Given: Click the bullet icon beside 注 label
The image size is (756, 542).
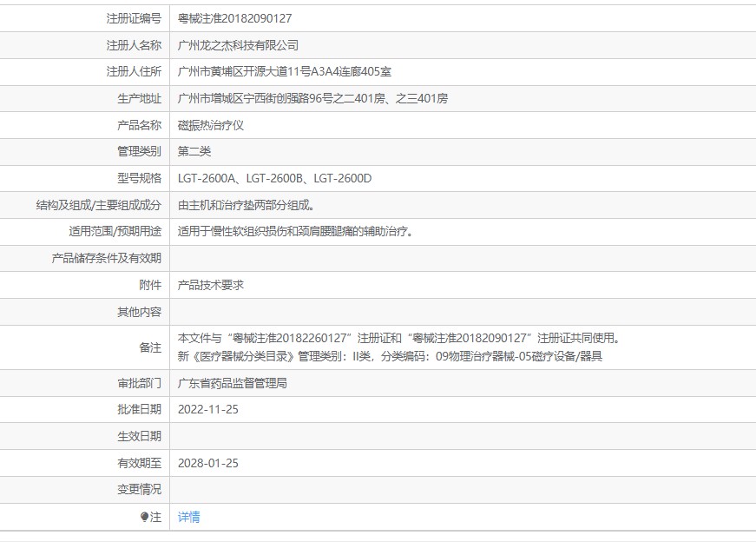Looking at the screenshot, I should pyautogui.click(x=144, y=517).
